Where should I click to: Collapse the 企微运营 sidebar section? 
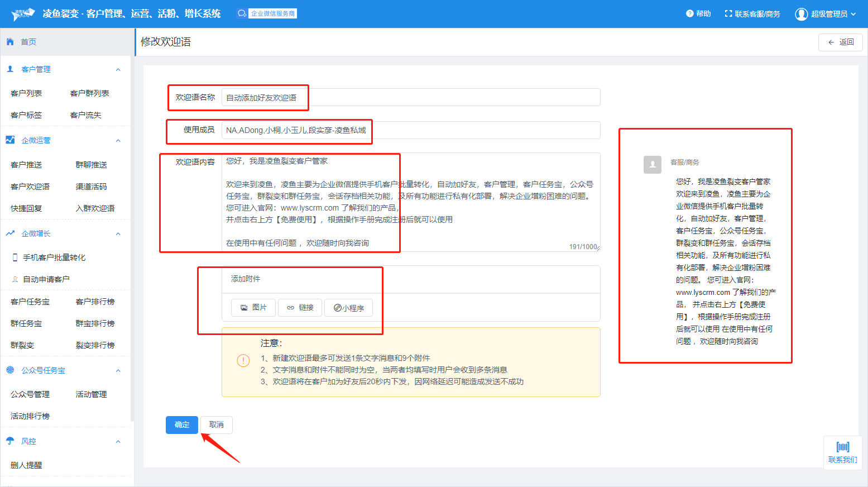tap(118, 141)
